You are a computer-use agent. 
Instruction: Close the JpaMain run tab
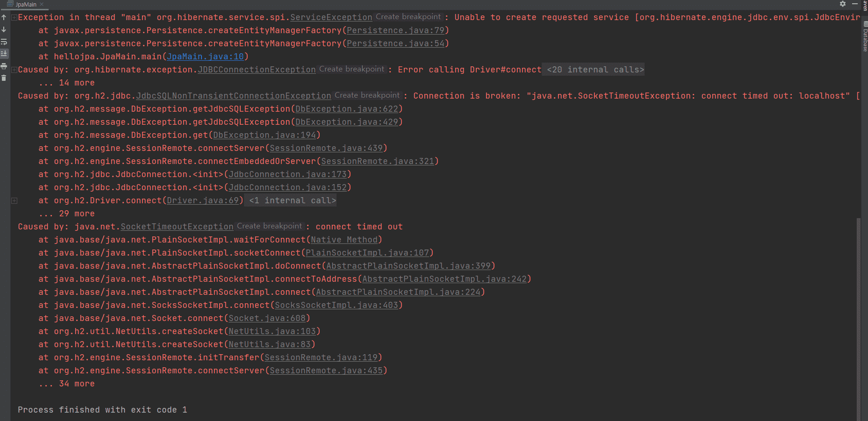click(x=42, y=4)
